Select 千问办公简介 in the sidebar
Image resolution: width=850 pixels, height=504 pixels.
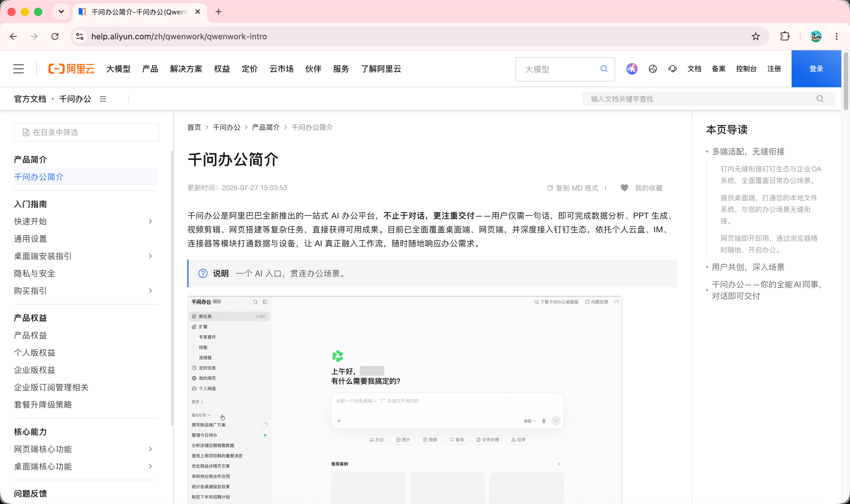coord(85,177)
